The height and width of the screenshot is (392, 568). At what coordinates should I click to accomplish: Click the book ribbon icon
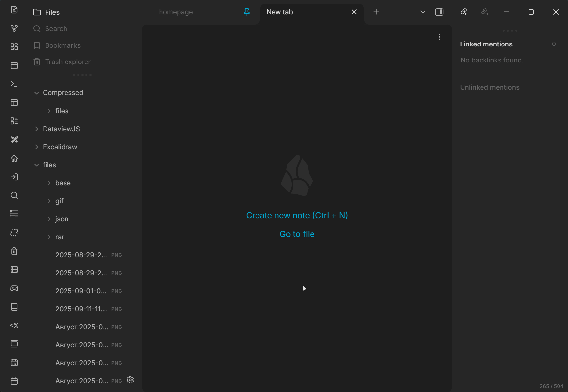tap(14, 307)
